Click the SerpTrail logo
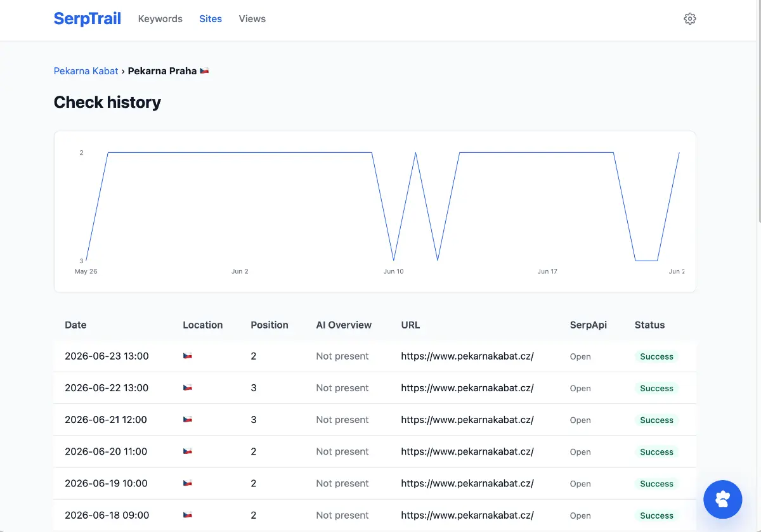This screenshot has width=761, height=532. click(x=88, y=19)
